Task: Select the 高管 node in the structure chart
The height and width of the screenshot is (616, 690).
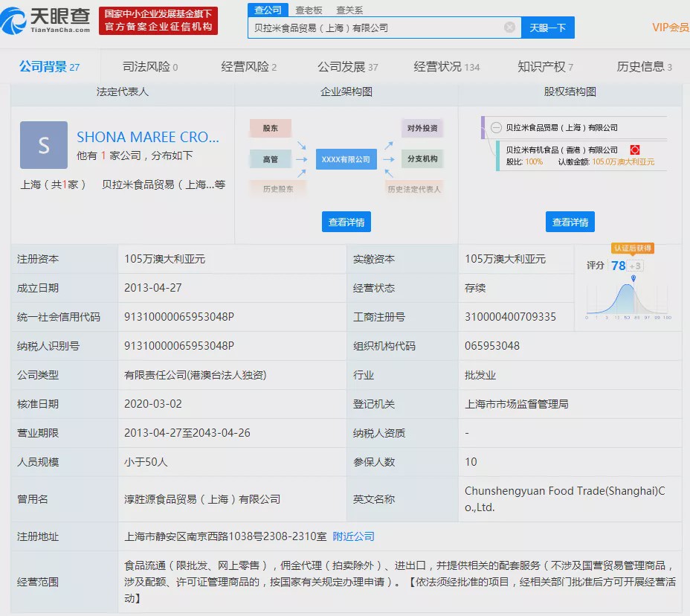Action: (x=269, y=158)
